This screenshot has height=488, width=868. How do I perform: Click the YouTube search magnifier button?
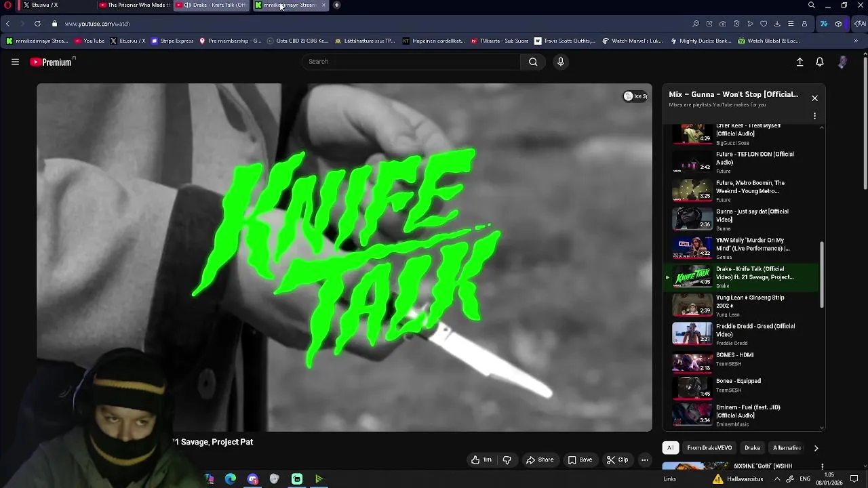click(x=533, y=62)
